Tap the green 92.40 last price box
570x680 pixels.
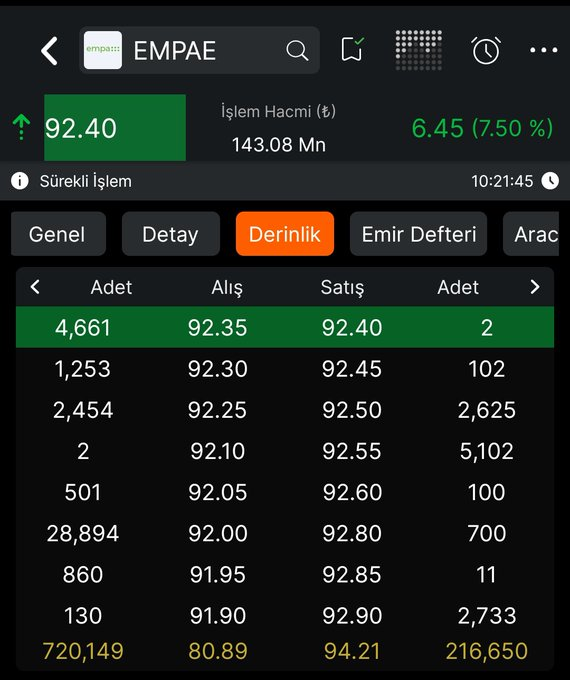click(115, 128)
